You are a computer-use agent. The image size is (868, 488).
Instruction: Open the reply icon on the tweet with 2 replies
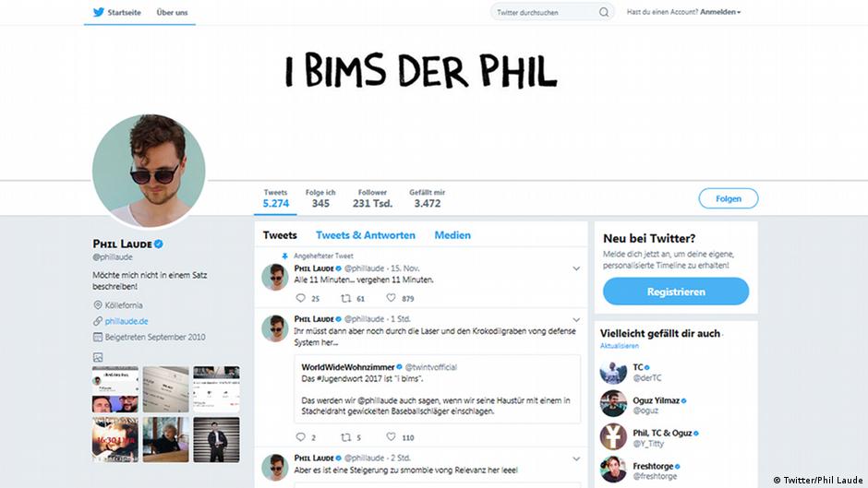[301, 437]
